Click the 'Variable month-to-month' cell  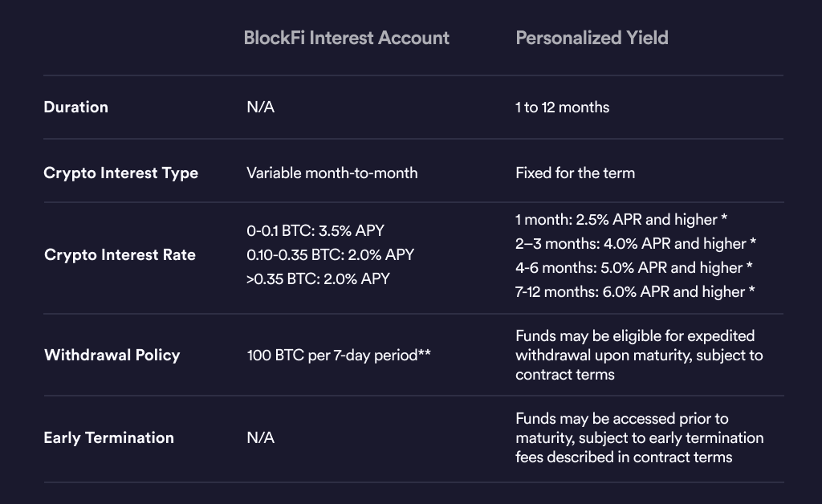(x=332, y=173)
